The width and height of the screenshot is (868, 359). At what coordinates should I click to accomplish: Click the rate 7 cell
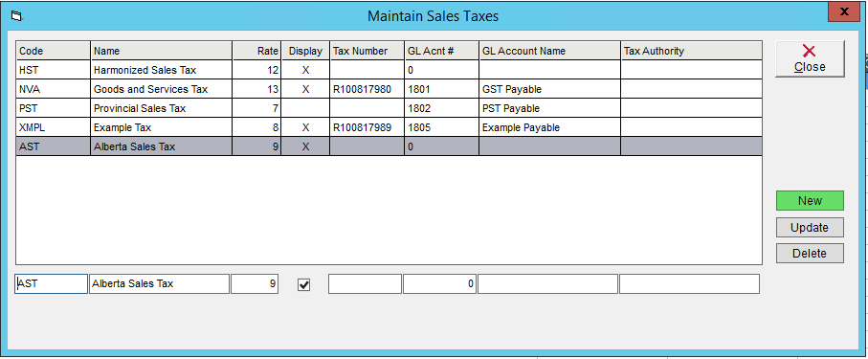256,108
